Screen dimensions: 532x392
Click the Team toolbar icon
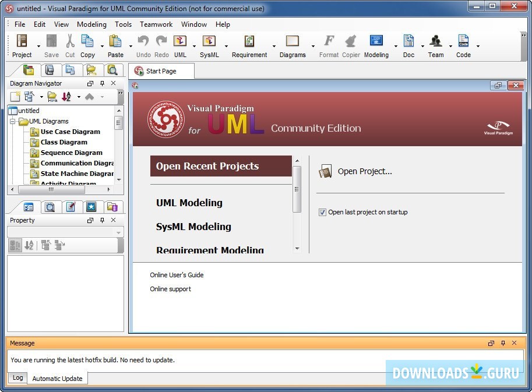436,41
